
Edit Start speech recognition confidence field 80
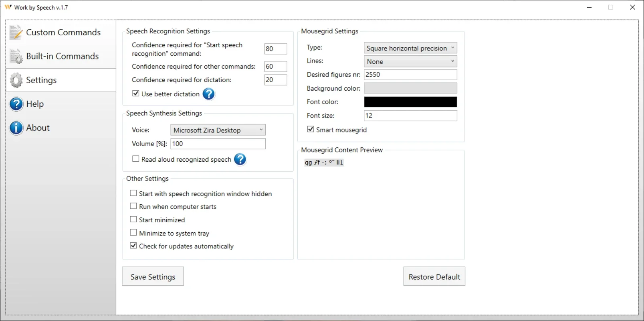tap(276, 49)
